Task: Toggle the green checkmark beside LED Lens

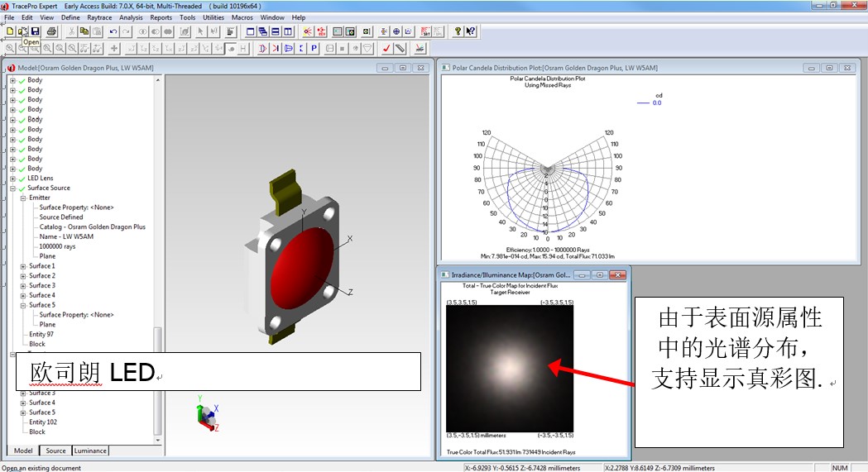Action: click(x=22, y=179)
